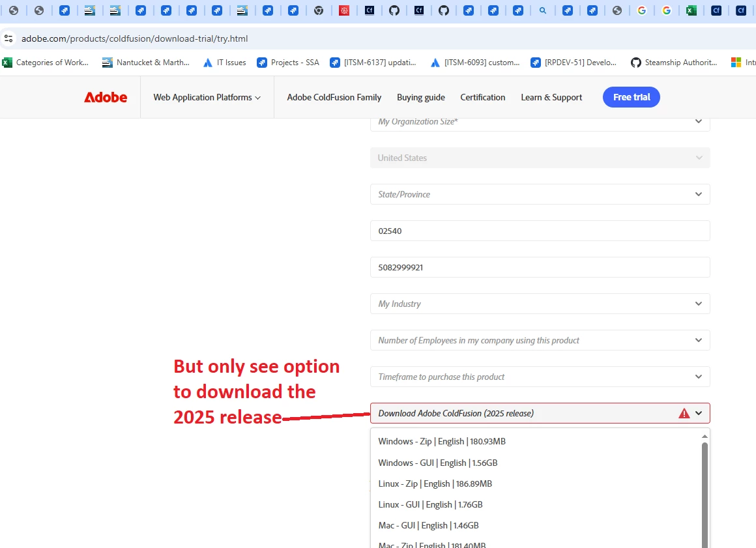Switch to the tab with the Excel favicon
Image resolution: width=756 pixels, height=548 pixels.
coord(691,10)
